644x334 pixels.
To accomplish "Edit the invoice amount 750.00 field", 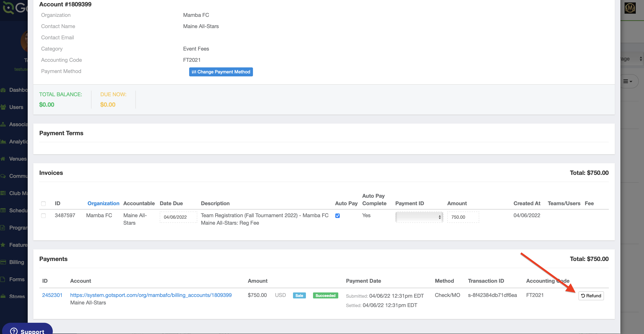I will point(463,217).
